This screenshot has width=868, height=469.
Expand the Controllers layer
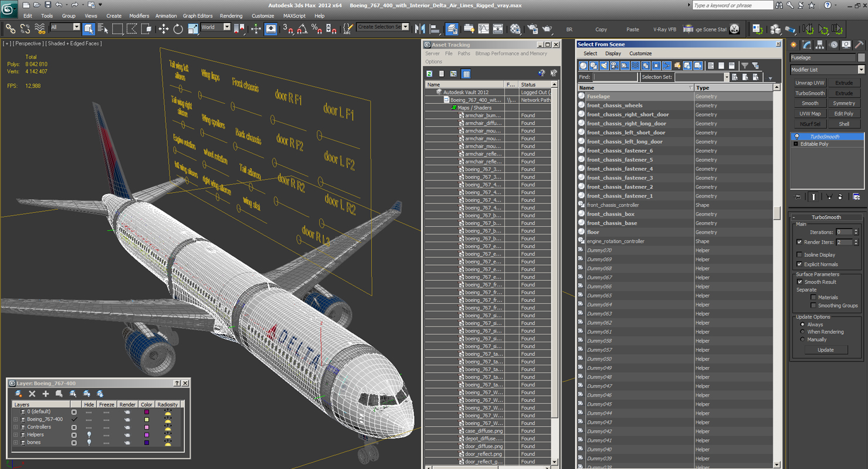16,427
